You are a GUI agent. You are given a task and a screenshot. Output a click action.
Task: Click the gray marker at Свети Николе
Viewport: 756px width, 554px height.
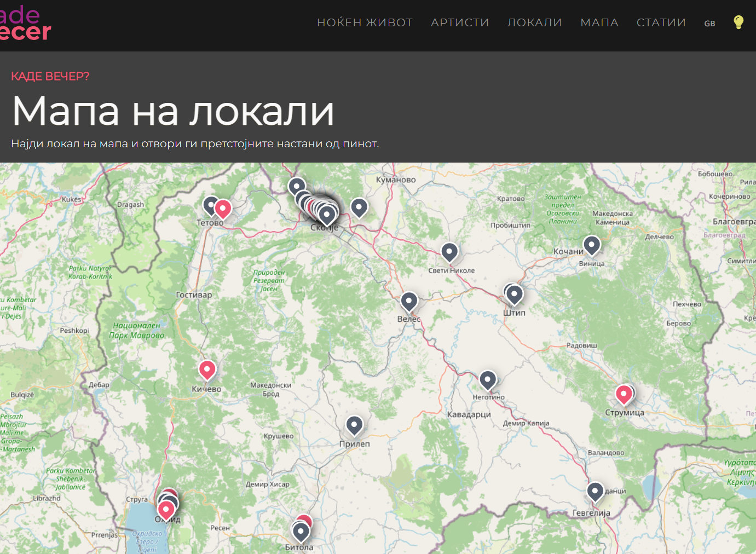click(449, 252)
